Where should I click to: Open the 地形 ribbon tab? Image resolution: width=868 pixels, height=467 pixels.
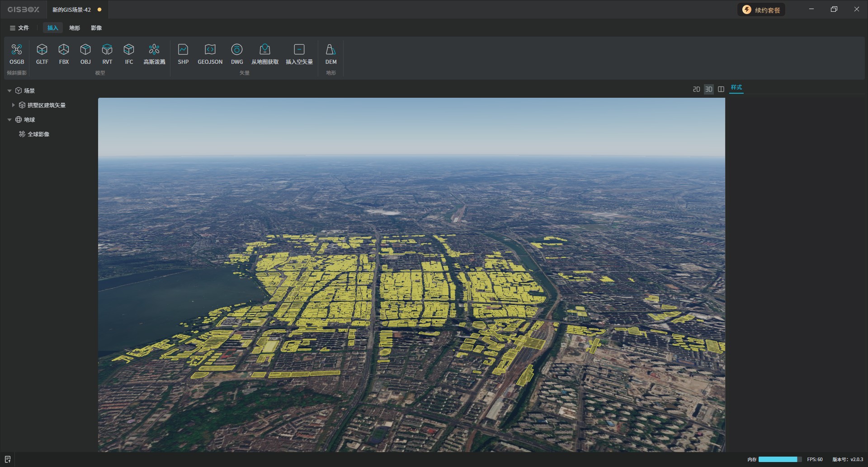pos(75,28)
